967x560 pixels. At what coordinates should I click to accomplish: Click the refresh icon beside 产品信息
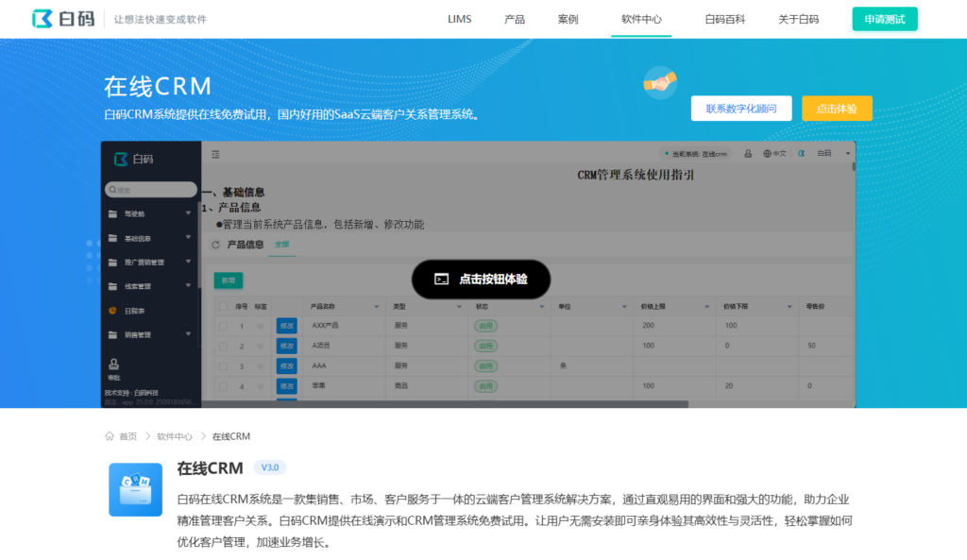215,245
